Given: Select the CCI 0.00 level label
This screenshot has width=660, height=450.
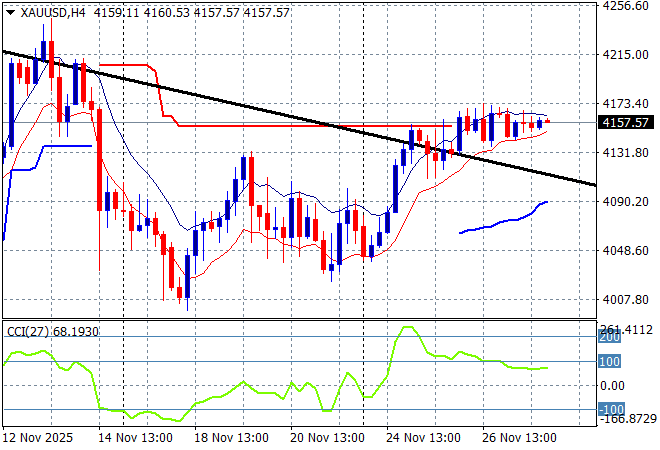Looking at the screenshot, I should click(613, 385).
